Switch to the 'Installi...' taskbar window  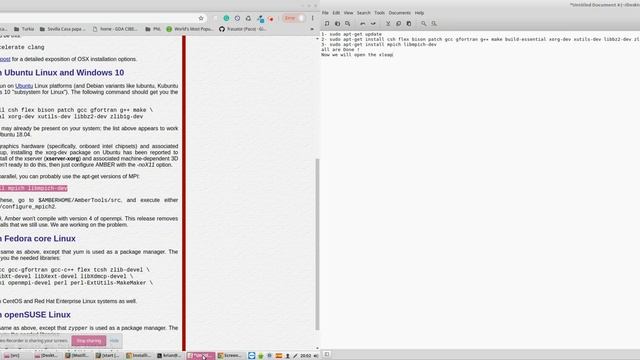coord(138,356)
